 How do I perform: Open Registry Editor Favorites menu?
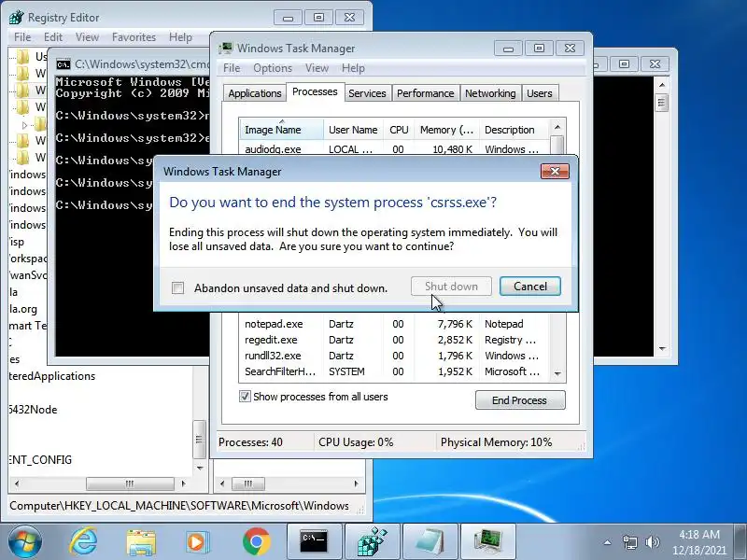(134, 37)
